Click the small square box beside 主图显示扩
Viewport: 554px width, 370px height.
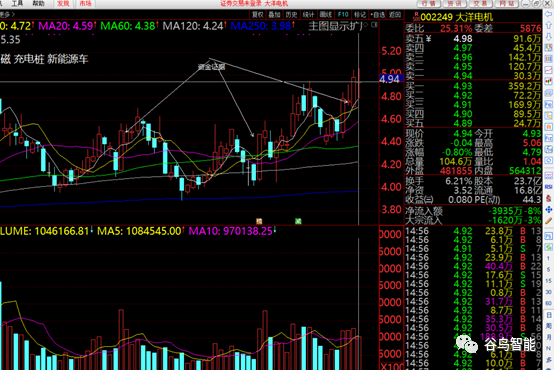pyautogui.click(x=375, y=25)
